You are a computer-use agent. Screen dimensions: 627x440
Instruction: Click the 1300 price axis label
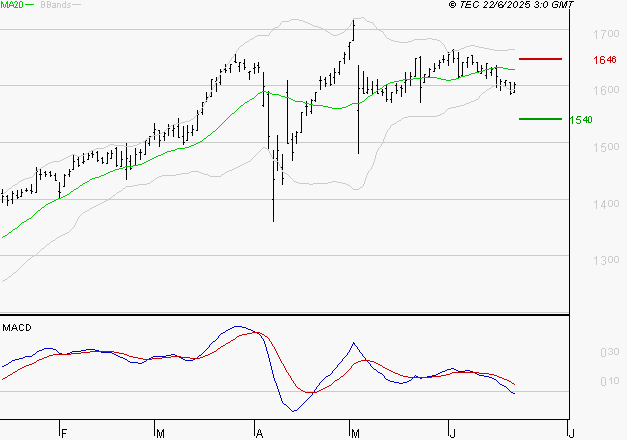(606, 260)
